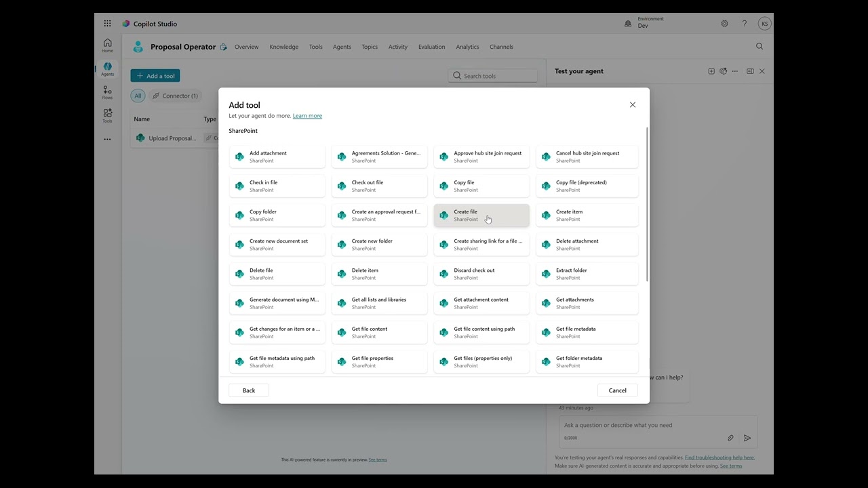Close the Test your agent panel

762,71
